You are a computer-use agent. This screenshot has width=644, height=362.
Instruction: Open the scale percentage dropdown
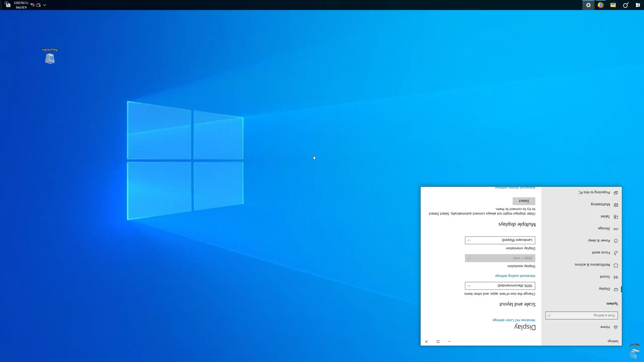[500, 286]
